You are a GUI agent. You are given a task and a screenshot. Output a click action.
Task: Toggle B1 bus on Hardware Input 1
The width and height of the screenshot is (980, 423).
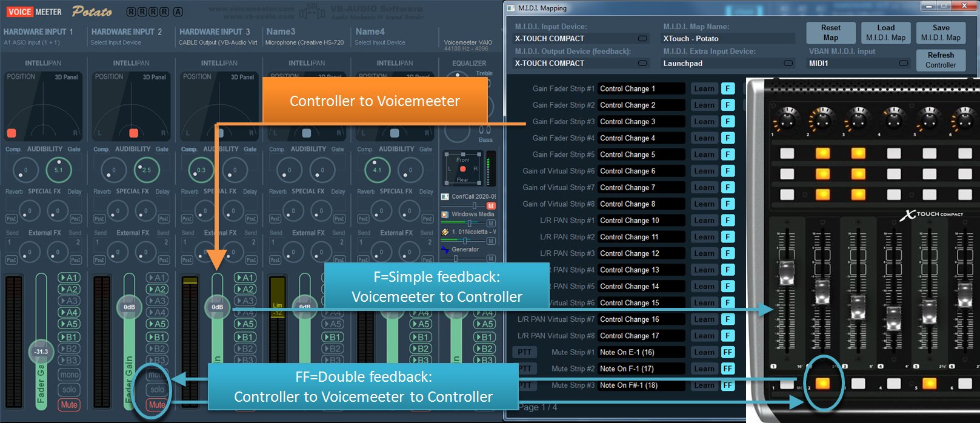point(69,337)
